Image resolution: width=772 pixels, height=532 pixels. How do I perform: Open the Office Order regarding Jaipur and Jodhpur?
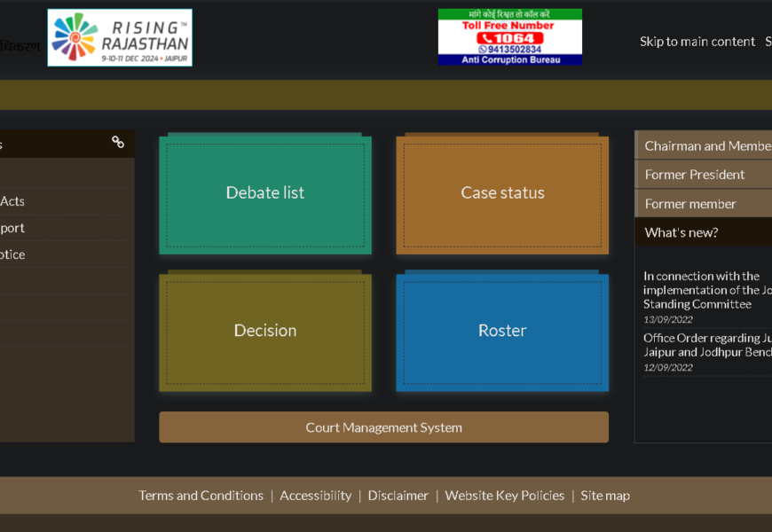pos(706,344)
